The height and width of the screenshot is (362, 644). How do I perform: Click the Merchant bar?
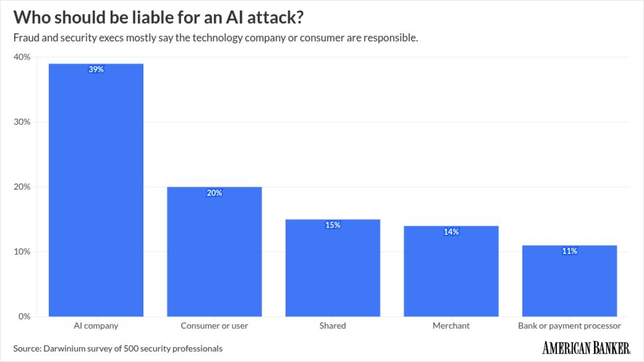click(451, 271)
